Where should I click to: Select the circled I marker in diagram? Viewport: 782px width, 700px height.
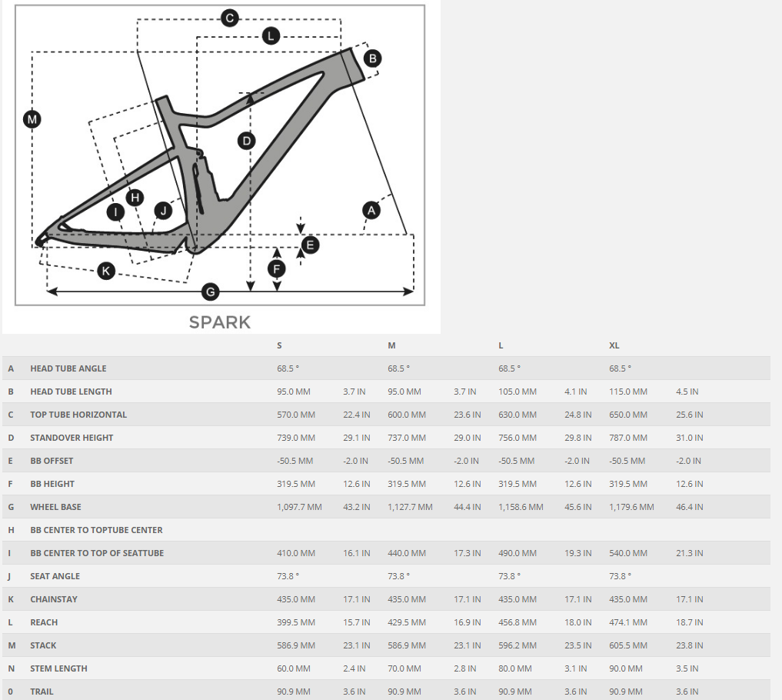115,212
